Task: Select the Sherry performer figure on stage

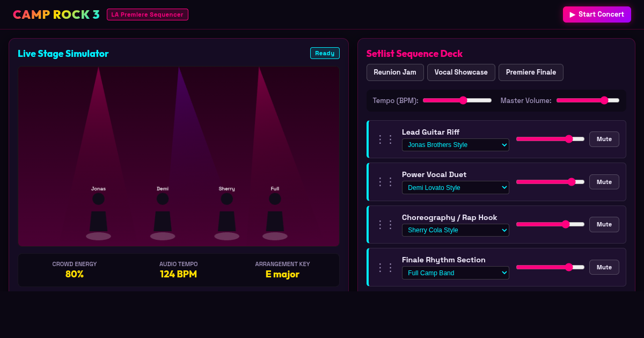Action: tap(226, 213)
